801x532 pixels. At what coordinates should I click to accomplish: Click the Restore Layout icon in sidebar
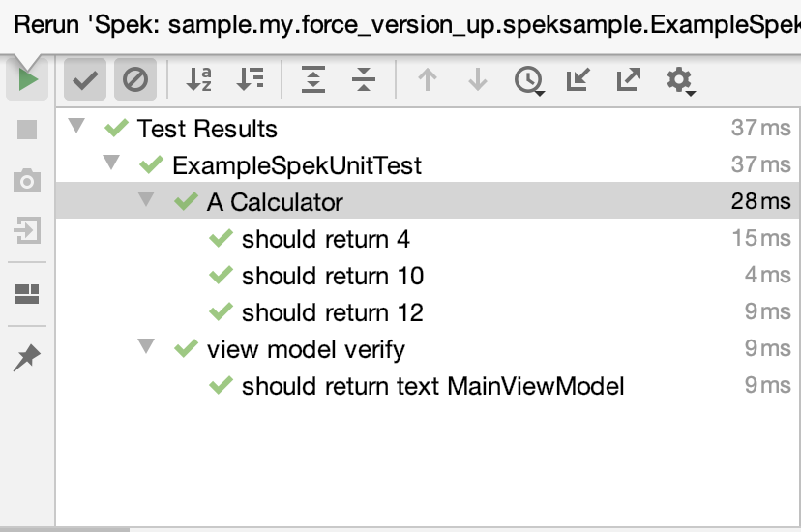coord(27,294)
